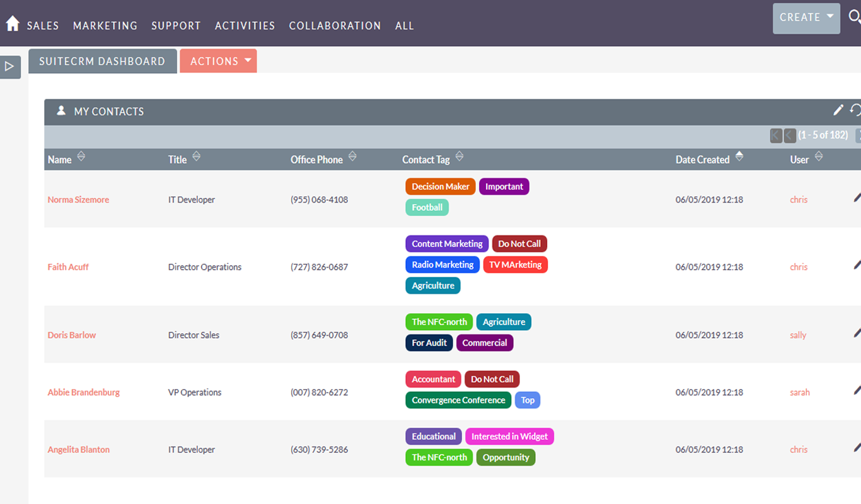The height and width of the screenshot is (504, 861).
Task: Open the COLLABORATION menu
Action: click(335, 26)
